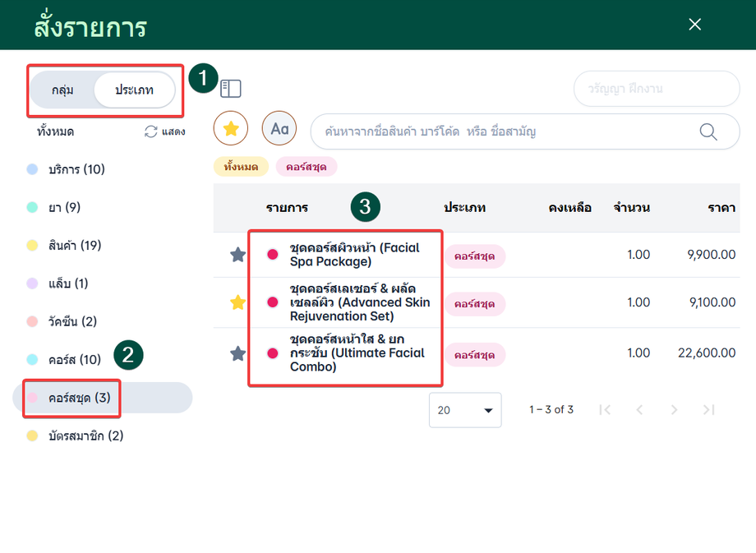The height and width of the screenshot is (553, 756).
Task: Click blue color dot beside บริการ
Action: click(x=32, y=169)
